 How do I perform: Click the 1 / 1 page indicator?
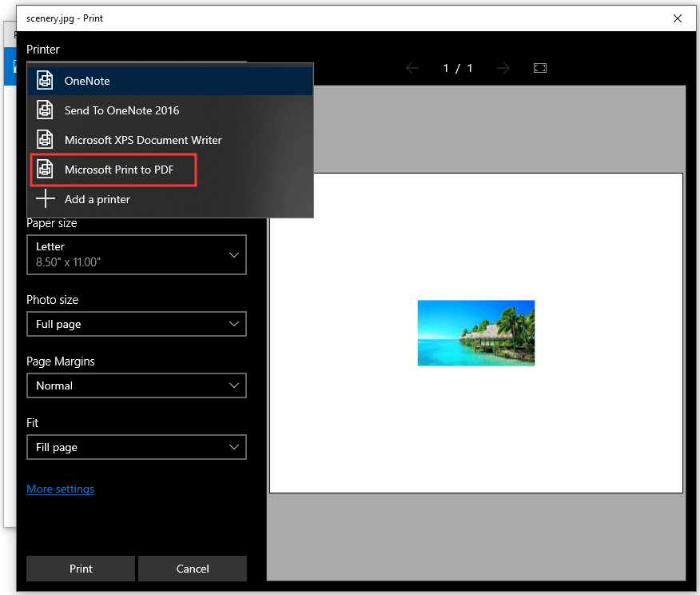(458, 68)
